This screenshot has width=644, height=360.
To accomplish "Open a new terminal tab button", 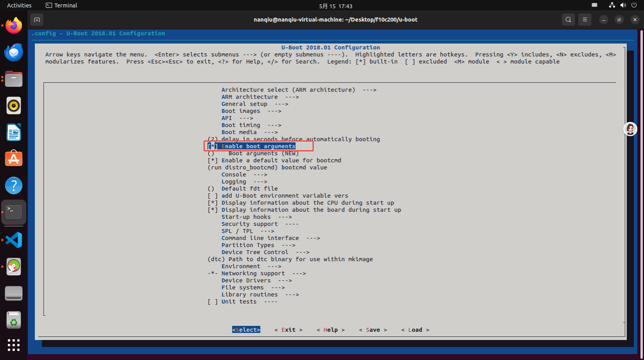I will [x=37, y=20].
